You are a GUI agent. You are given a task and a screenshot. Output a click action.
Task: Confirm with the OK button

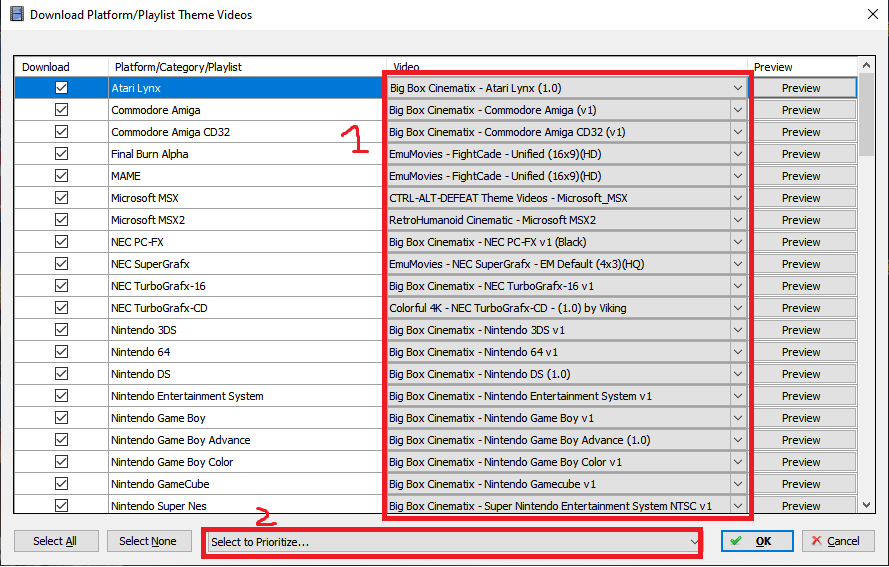(757, 541)
